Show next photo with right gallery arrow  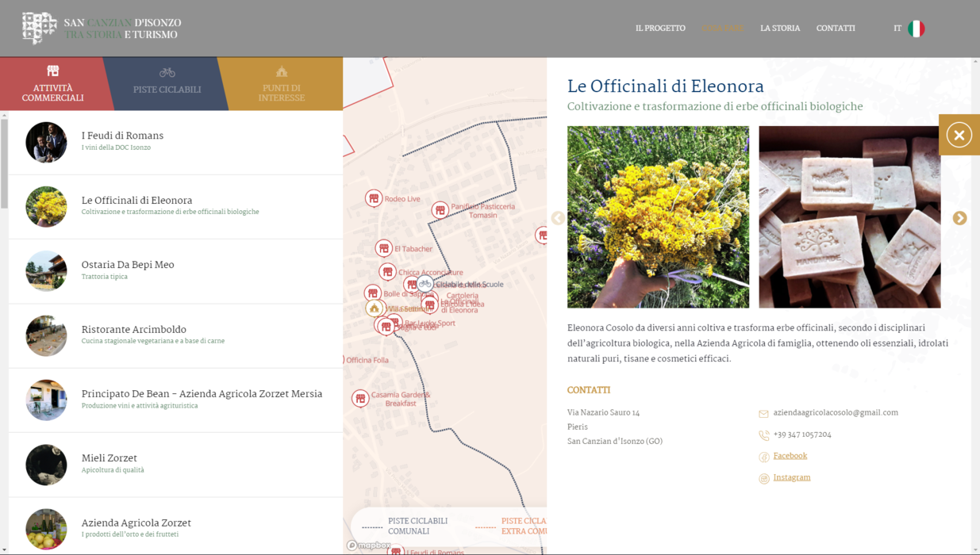(x=959, y=218)
